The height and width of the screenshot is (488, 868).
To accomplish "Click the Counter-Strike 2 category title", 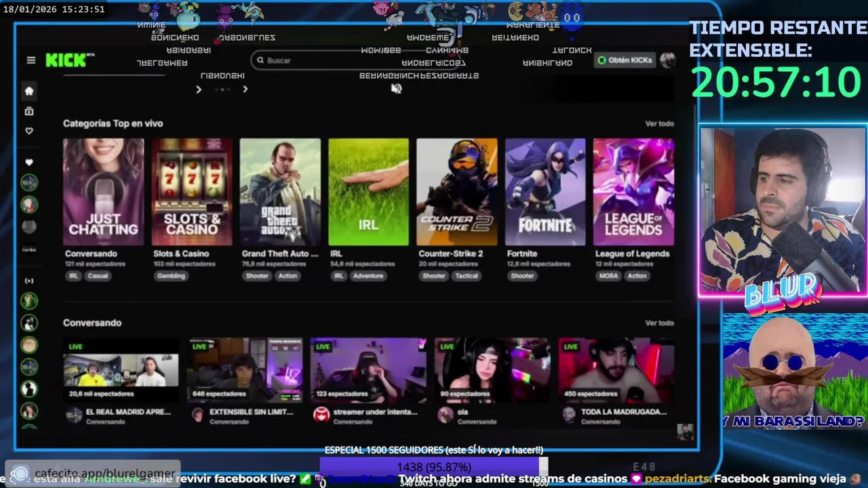I will point(451,253).
